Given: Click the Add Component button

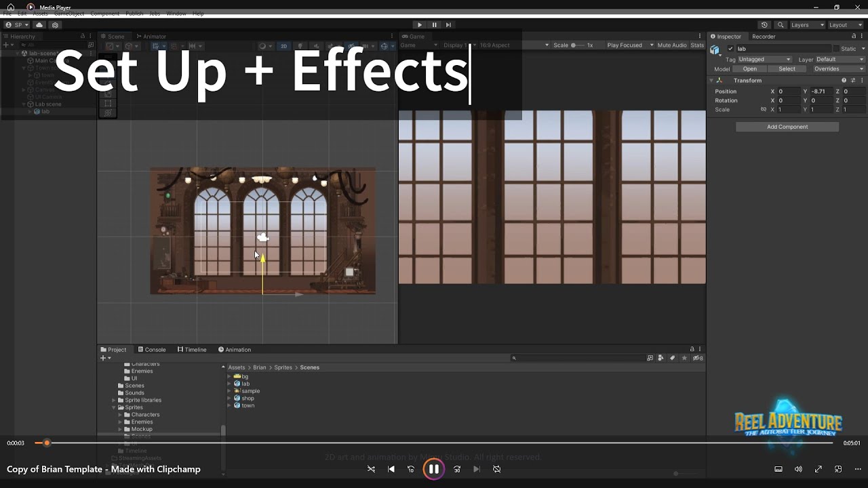Looking at the screenshot, I should (x=787, y=127).
